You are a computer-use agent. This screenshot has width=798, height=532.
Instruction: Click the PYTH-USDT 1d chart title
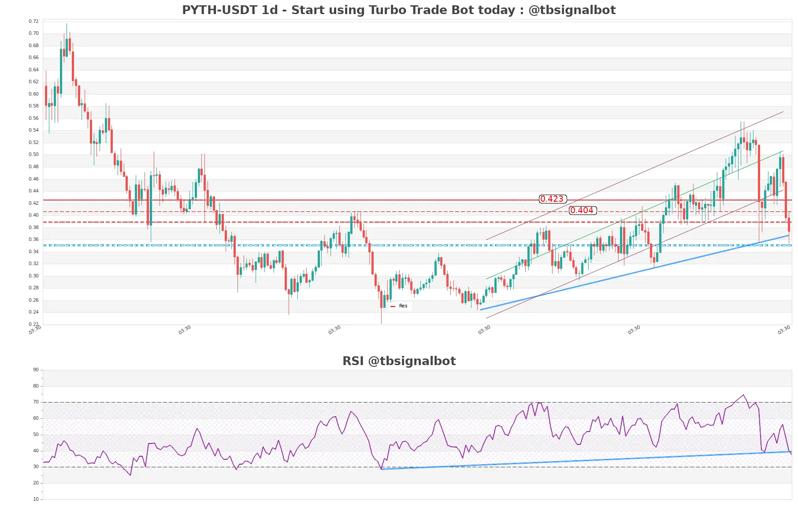pyautogui.click(x=399, y=10)
